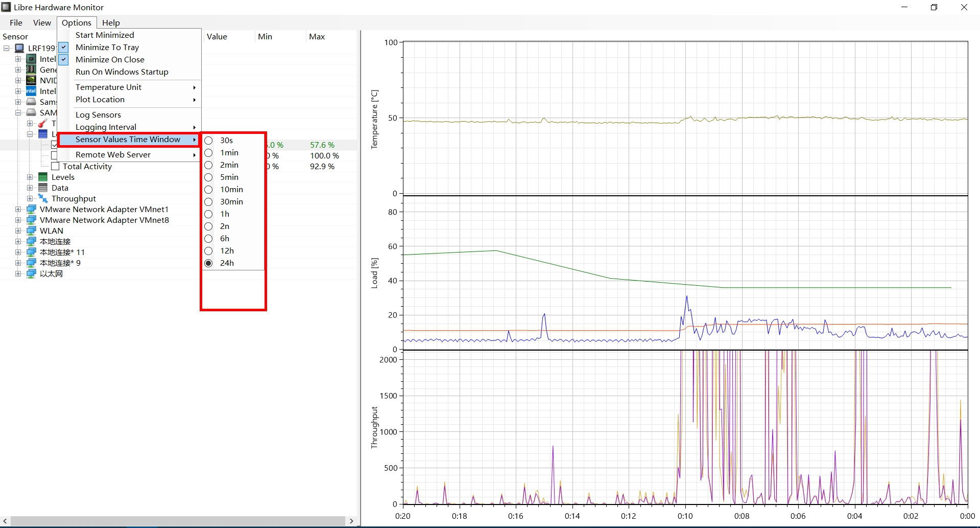Click Log Sensors menu entry
The height and width of the screenshot is (528, 980).
coord(129,114)
